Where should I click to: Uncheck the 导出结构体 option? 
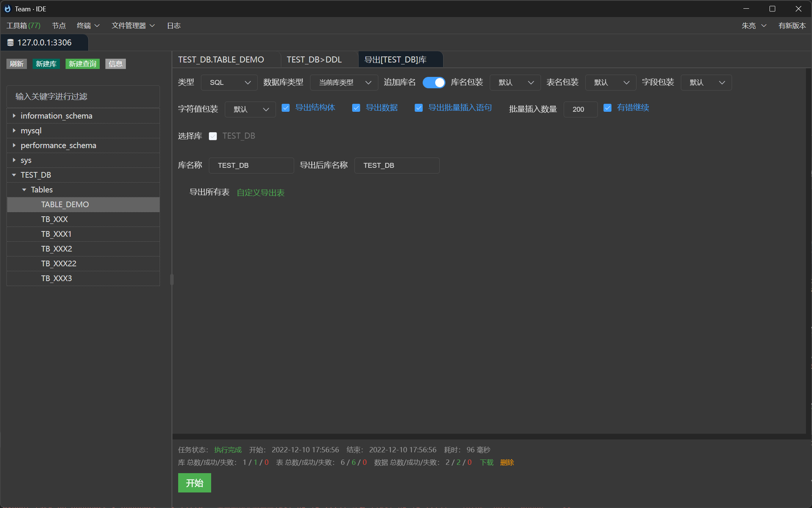tap(286, 108)
